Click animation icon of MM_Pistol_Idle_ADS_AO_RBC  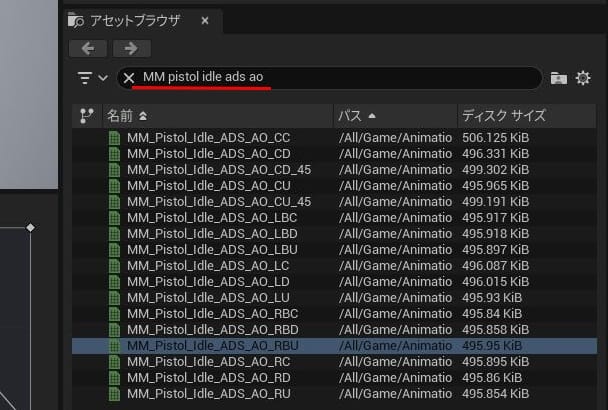tap(114, 314)
